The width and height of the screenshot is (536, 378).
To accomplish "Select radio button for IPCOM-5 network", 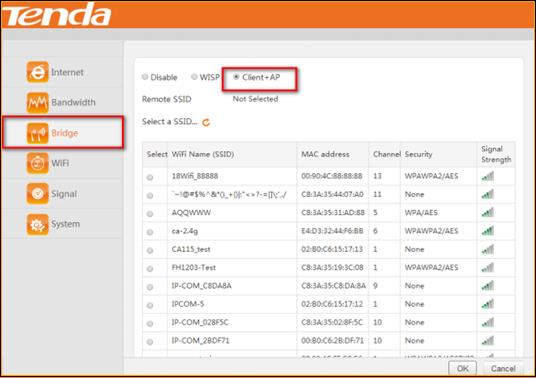I will 150,305.
